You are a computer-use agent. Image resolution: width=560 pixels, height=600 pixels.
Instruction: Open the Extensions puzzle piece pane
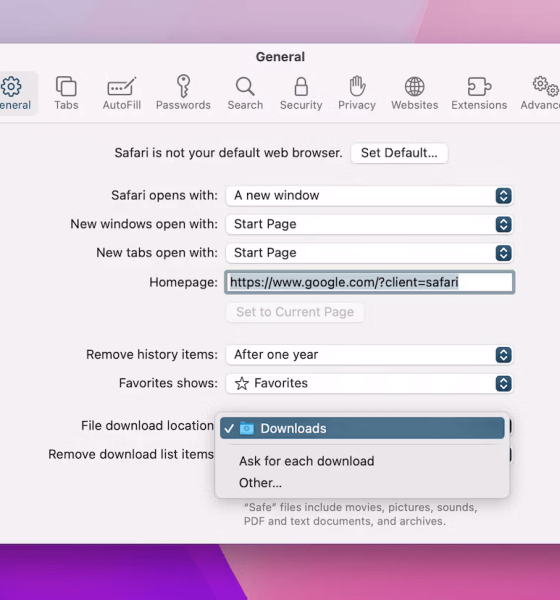[479, 93]
